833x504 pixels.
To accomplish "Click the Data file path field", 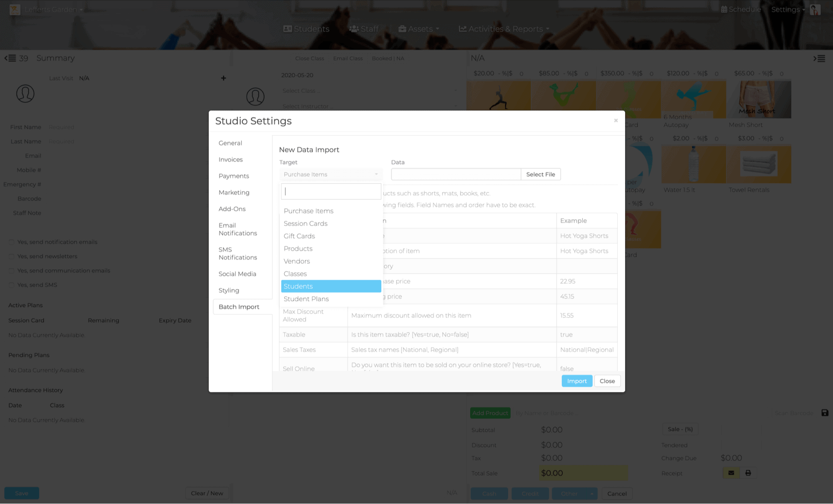I will (x=456, y=174).
